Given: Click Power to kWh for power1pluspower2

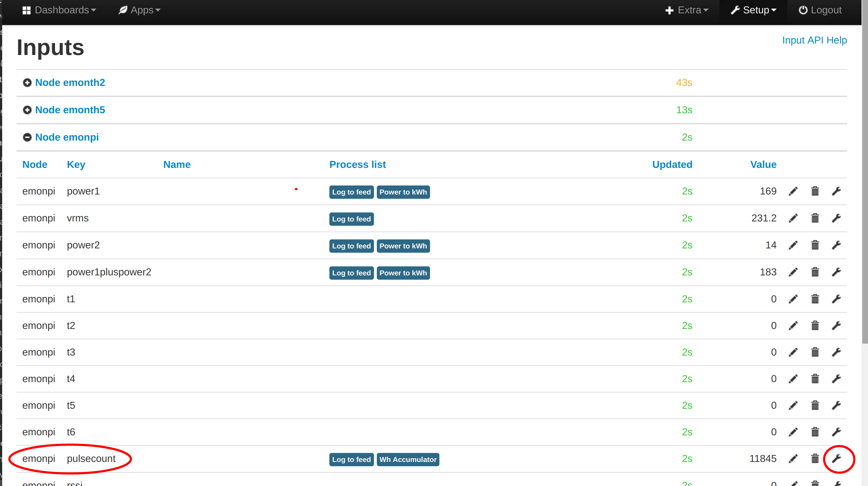Looking at the screenshot, I should [403, 273].
